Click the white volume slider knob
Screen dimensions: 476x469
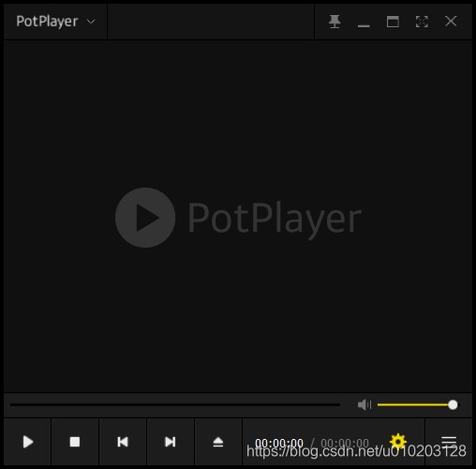click(453, 404)
